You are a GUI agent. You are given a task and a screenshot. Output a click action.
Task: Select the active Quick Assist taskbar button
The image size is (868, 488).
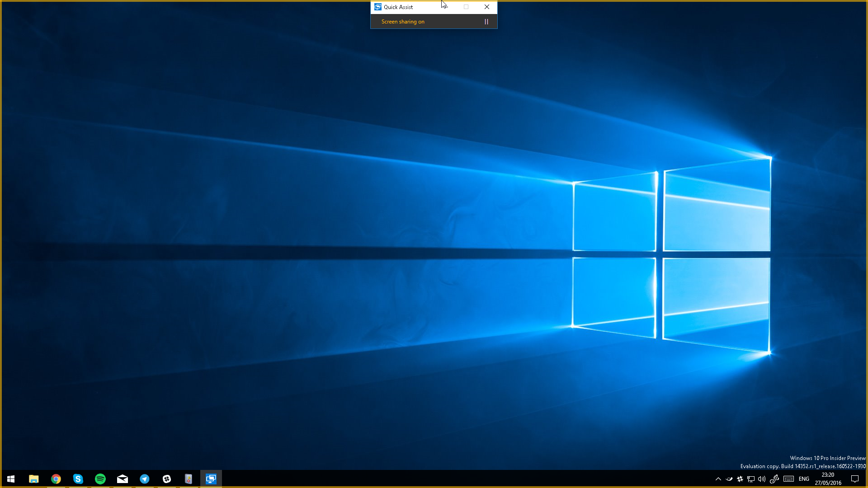tap(211, 479)
